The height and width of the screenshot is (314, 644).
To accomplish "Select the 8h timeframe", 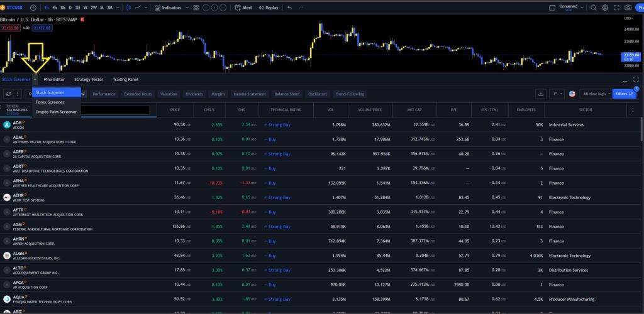I will [x=63, y=8].
